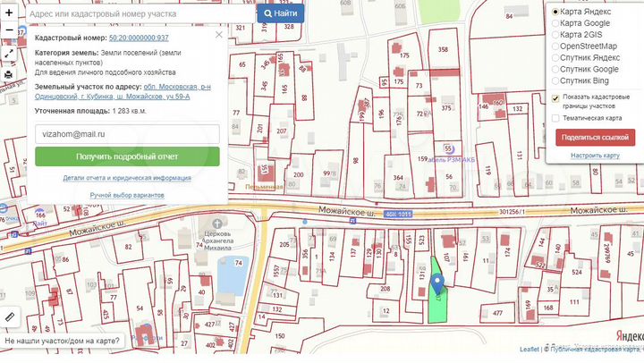
Task: Click Не нашли участок/дом на карте? prompt
Action: 62,341
